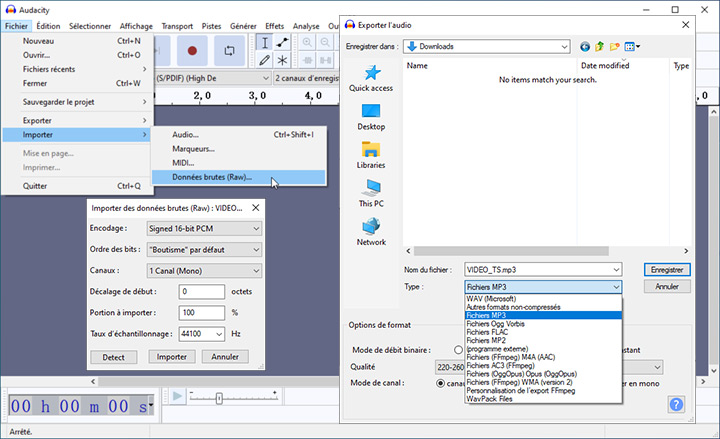Choose the Envelope tool
The width and height of the screenshot is (720, 439).
coord(282,42)
